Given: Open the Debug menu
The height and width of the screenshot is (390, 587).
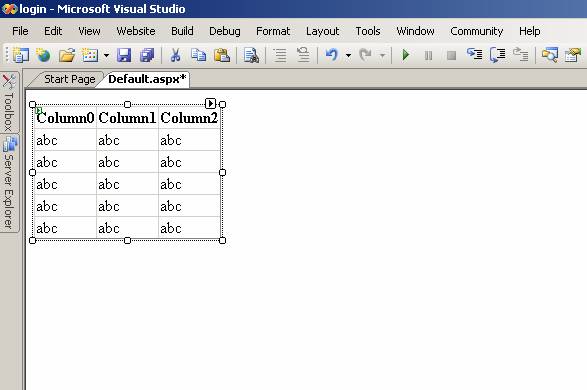Looking at the screenshot, I should 225,31.
